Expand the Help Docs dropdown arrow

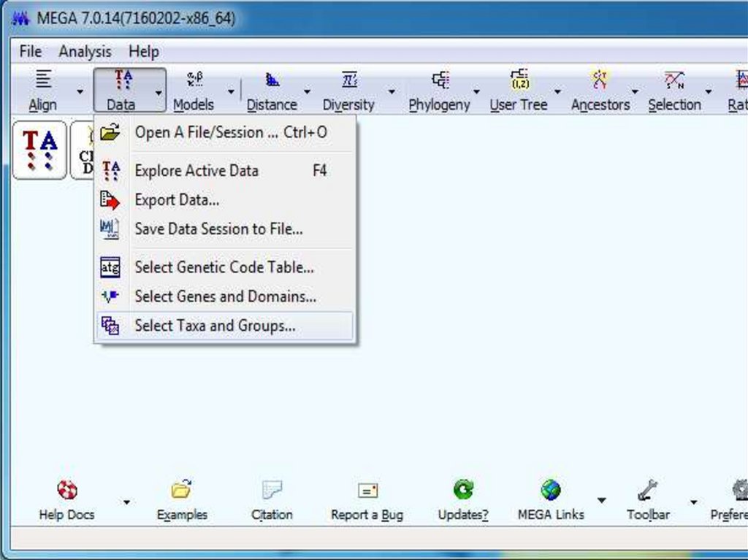pos(126,502)
